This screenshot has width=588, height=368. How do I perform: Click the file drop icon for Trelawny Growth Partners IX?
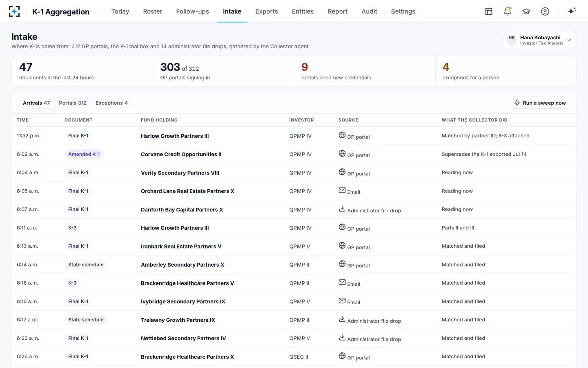coord(342,319)
